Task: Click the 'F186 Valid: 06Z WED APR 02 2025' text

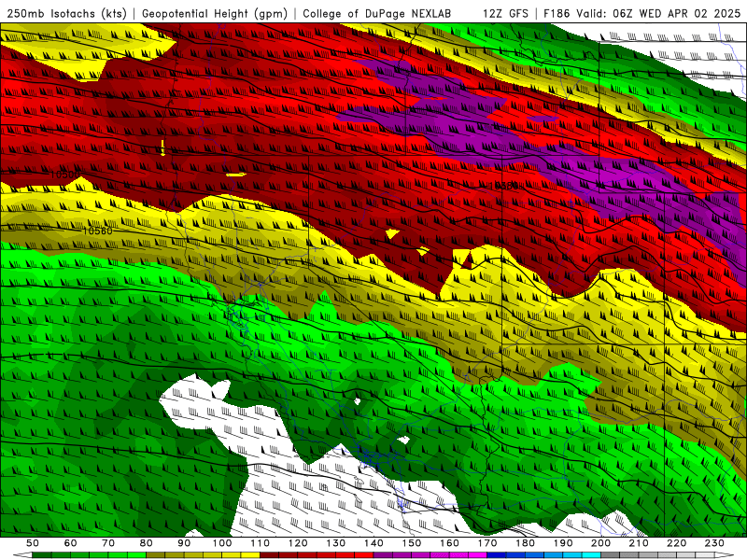Action: [x=641, y=14]
